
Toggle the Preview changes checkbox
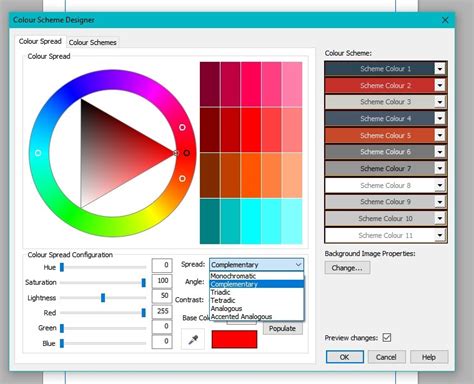pyautogui.click(x=387, y=337)
